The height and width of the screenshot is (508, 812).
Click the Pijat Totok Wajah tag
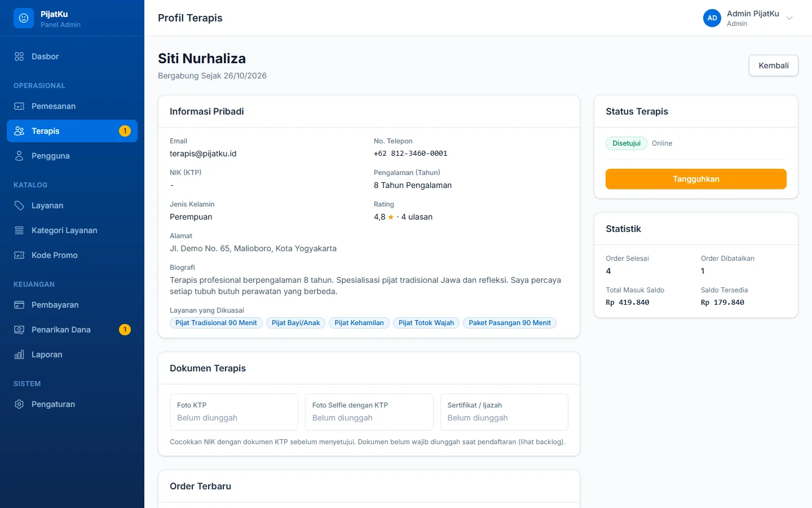point(426,323)
